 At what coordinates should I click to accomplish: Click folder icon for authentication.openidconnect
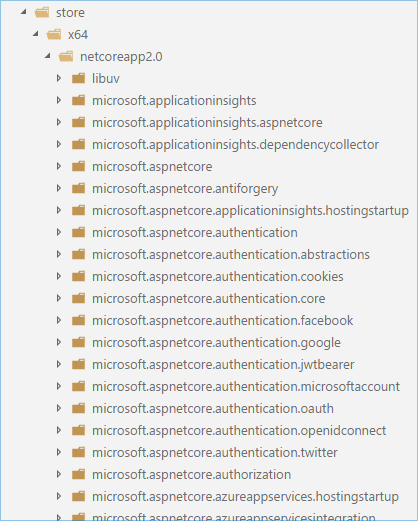[79, 430]
